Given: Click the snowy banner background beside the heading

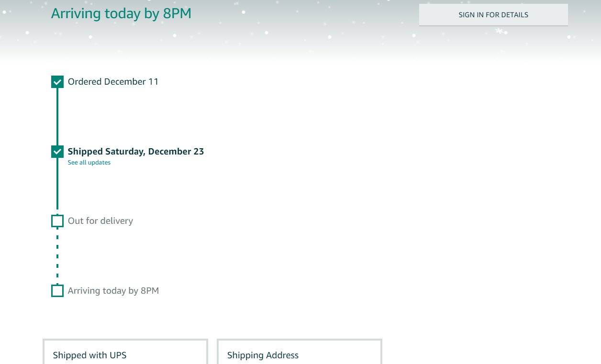Looking at the screenshot, I should 306,29.
